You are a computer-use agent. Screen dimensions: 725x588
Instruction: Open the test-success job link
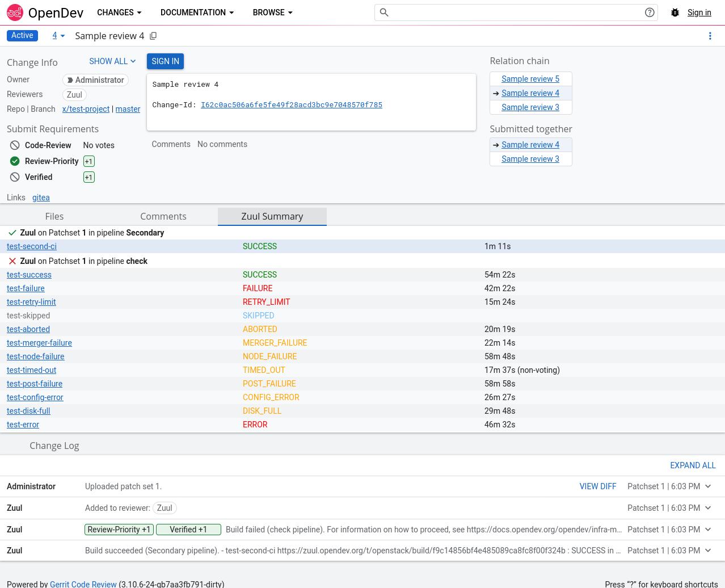coord(29,275)
